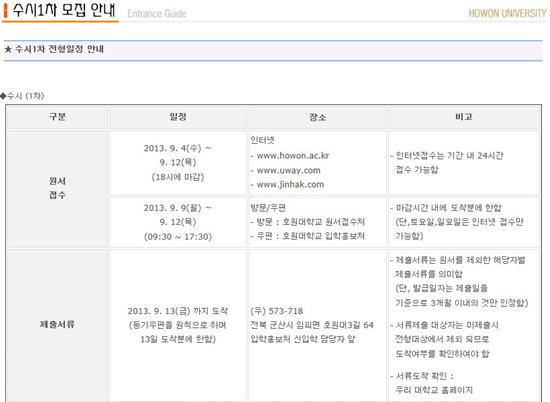Click the 우리 대학교 홈페이지 text

tap(434, 390)
